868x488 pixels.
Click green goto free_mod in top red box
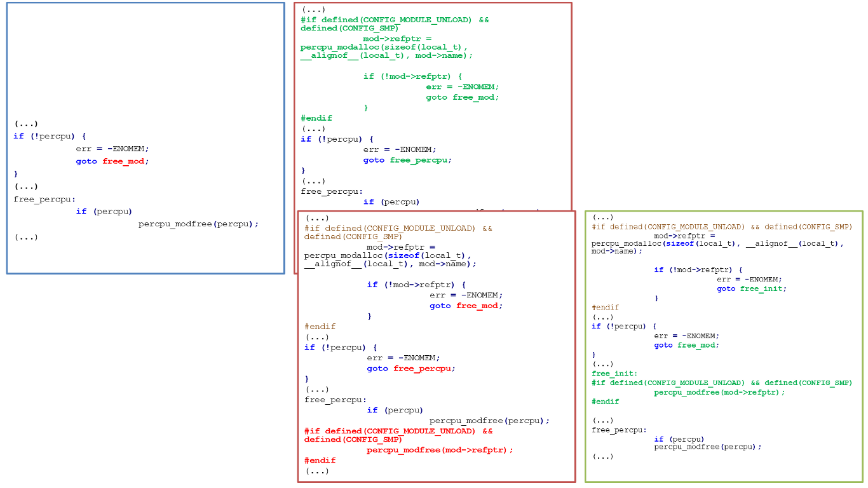462,97
